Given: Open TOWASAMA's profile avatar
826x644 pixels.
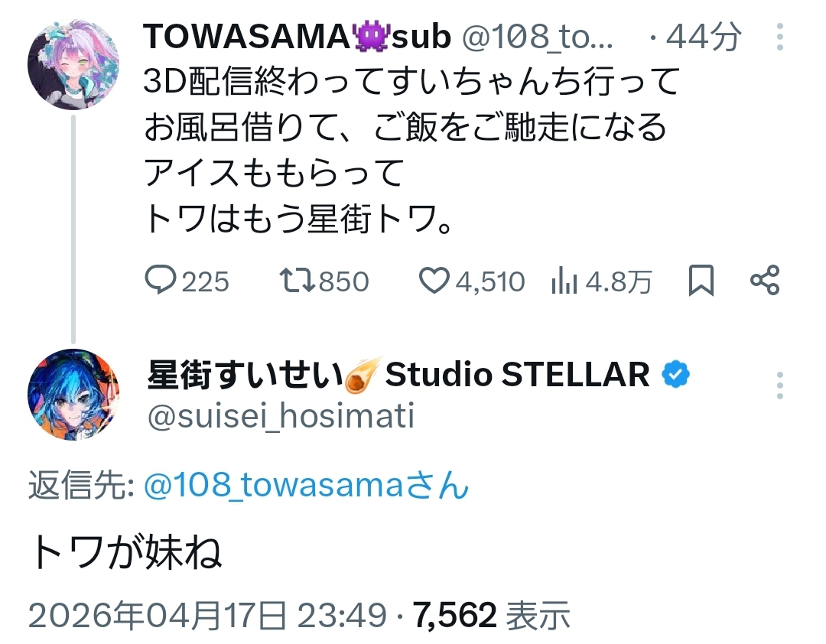Looking at the screenshot, I should pos(73,65).
